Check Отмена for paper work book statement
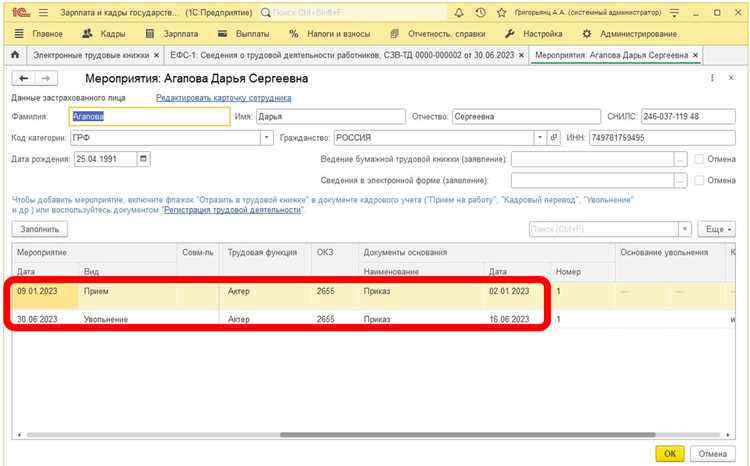The width and height of the screenshot is (750, 466). [699, 159]
